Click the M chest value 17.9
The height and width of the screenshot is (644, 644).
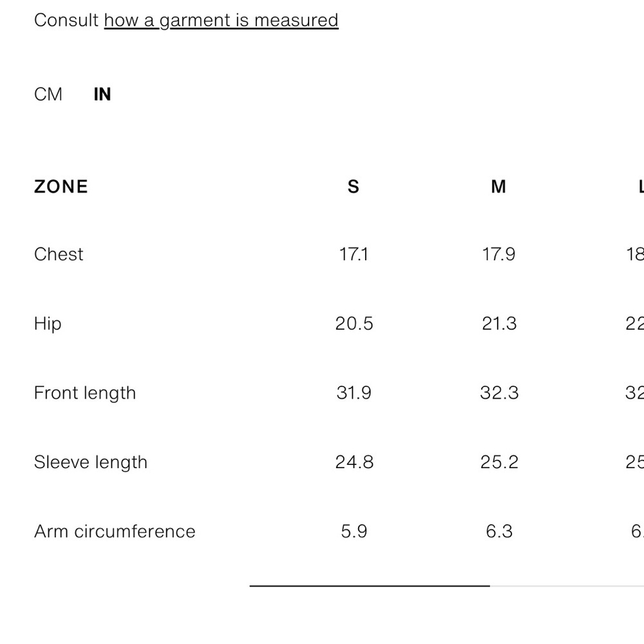point(498,254)
